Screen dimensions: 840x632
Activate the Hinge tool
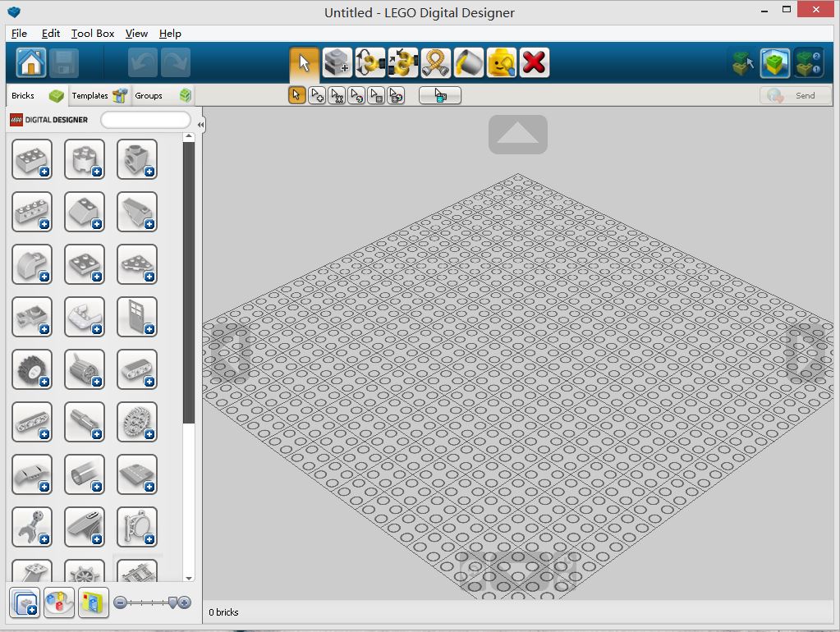[370, 62]
